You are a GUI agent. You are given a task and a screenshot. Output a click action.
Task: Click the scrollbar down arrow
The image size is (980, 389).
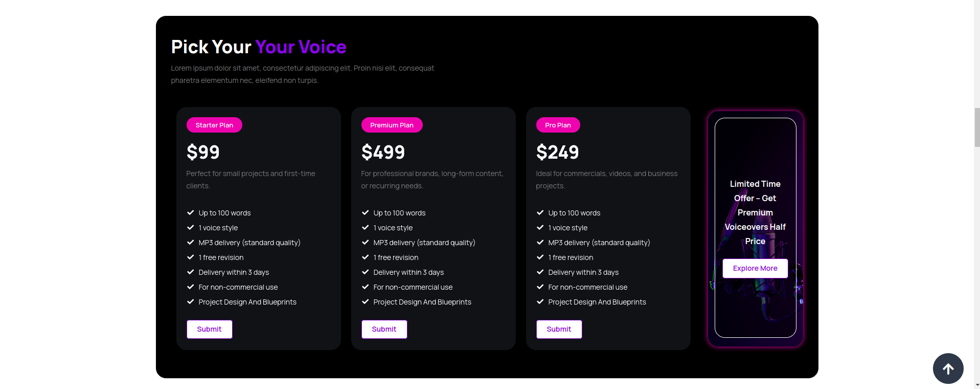pos(977,385)
